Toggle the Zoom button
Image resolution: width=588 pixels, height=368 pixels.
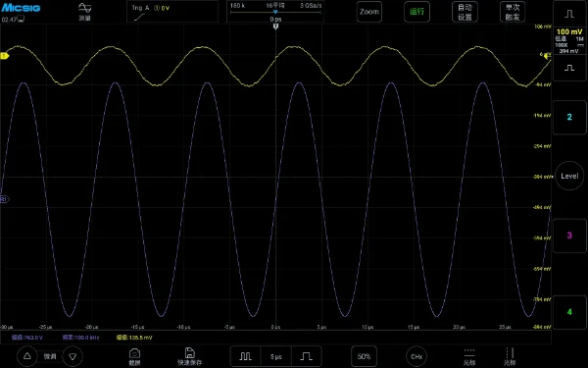[369, 12]
